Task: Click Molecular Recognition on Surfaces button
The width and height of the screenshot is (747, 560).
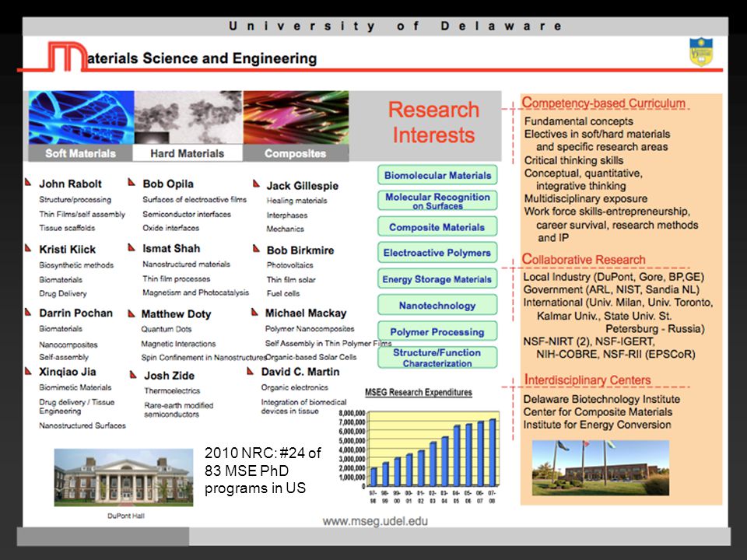Action: click(x=437, y=201)
